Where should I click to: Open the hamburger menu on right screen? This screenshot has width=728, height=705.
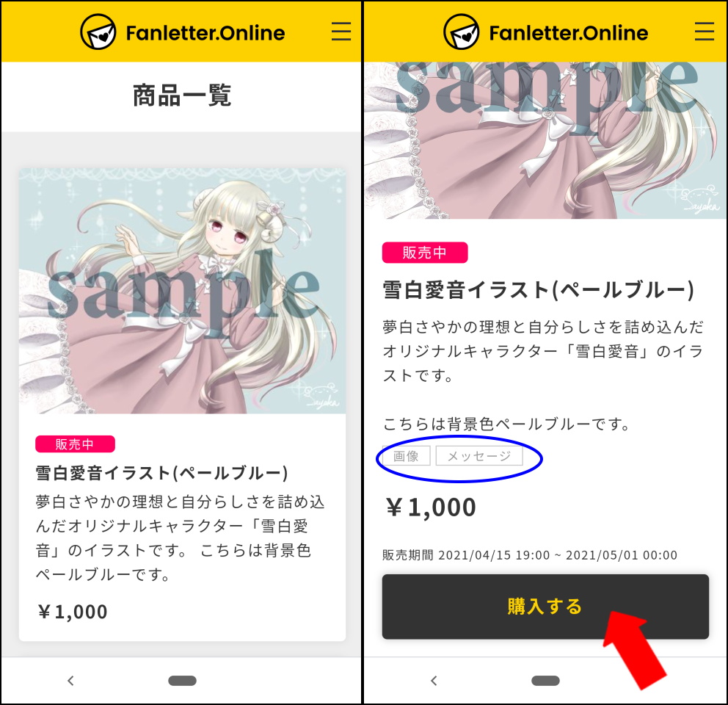(704, 32)
